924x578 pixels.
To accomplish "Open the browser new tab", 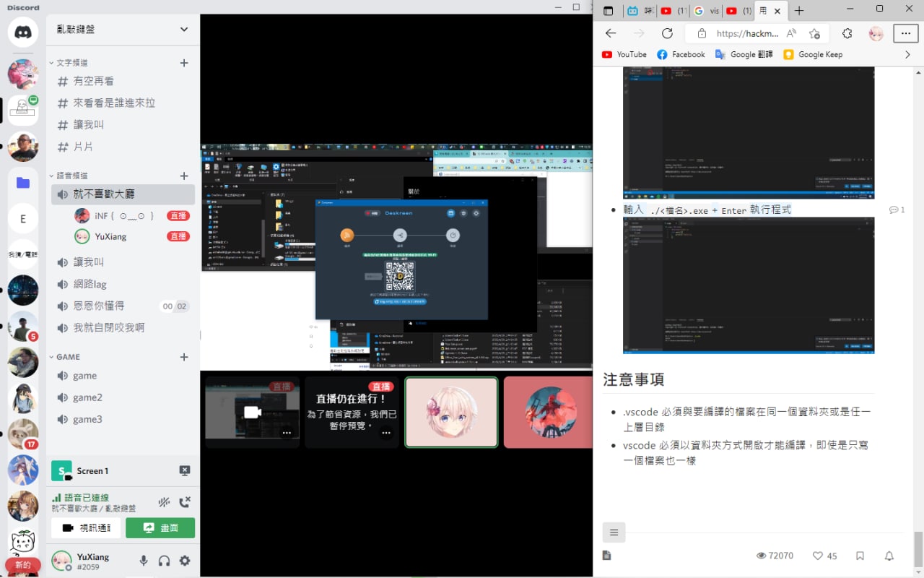I will pos(799,11).
